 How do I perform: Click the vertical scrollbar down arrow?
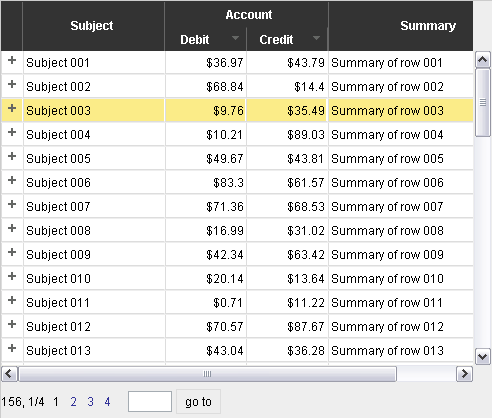[483, 357]
